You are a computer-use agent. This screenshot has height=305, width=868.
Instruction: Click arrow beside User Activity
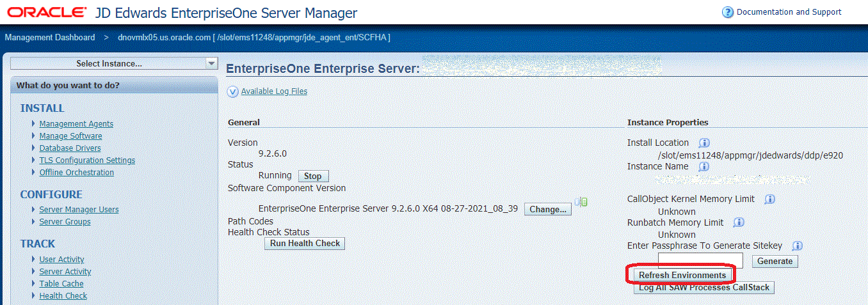33,259
